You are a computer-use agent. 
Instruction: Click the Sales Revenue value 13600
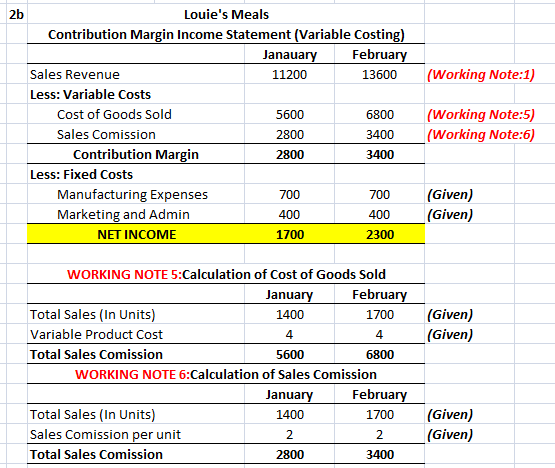tap(379, 74)
